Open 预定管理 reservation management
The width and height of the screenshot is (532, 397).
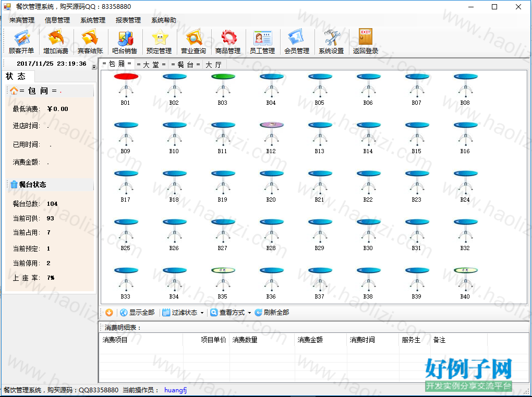click(159, 42)
